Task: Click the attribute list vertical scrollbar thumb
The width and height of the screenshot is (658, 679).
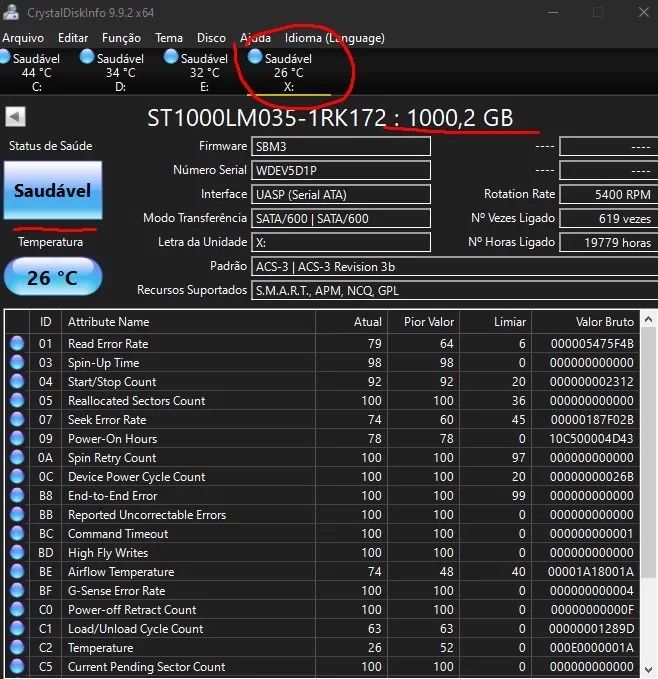Action: click(648, 453)
